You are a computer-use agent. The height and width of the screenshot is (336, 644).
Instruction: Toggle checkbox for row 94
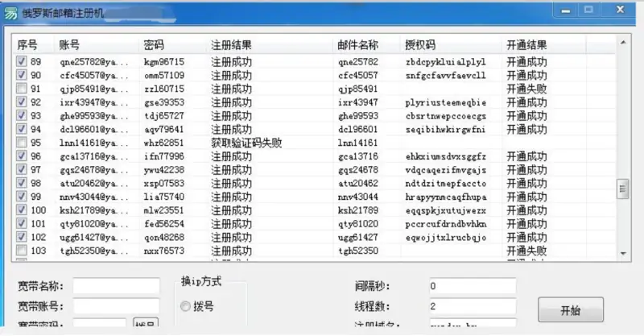pyautogui.click(x=22, y=129)
